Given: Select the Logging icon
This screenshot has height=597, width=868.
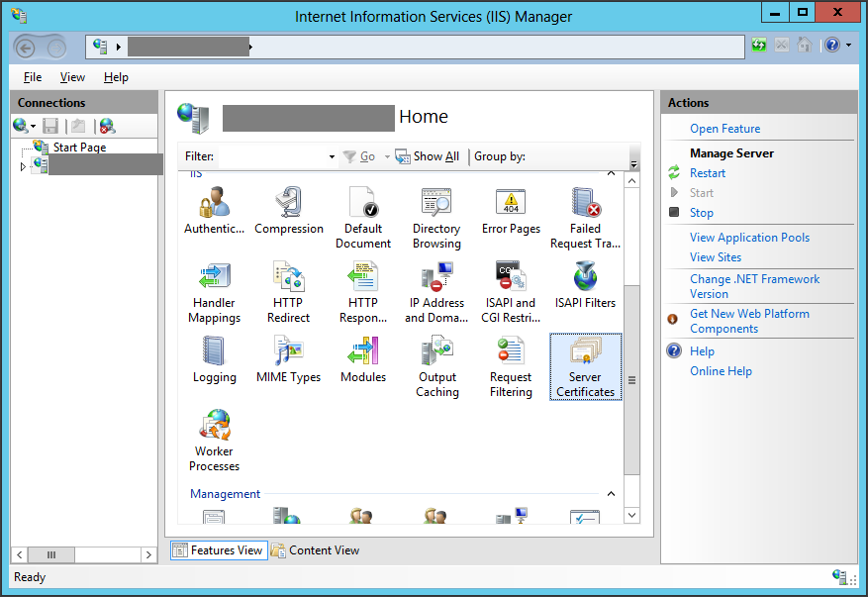Looking at the screenshot, I should tap(214, 359).
